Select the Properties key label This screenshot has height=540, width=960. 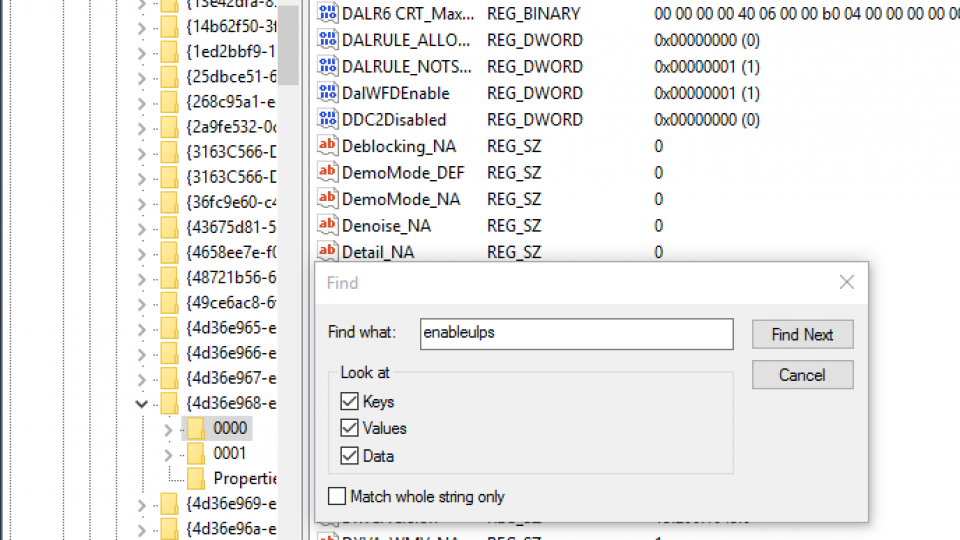(245, 478)
